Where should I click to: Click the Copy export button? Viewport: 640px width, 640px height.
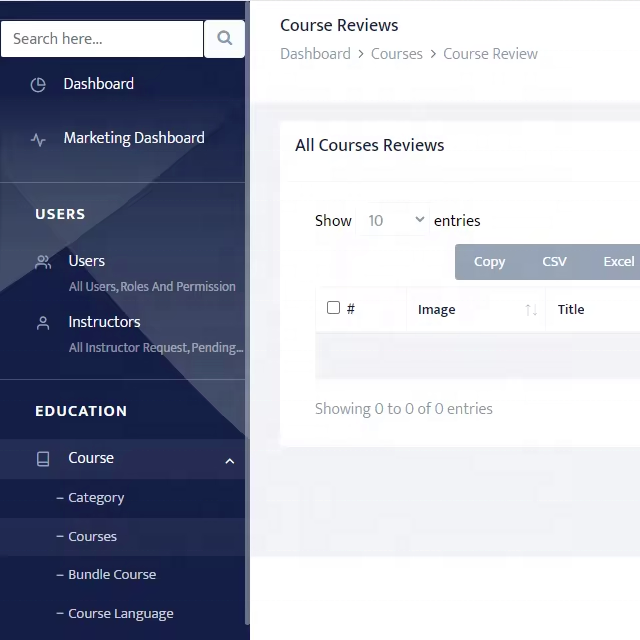(489, 262)
